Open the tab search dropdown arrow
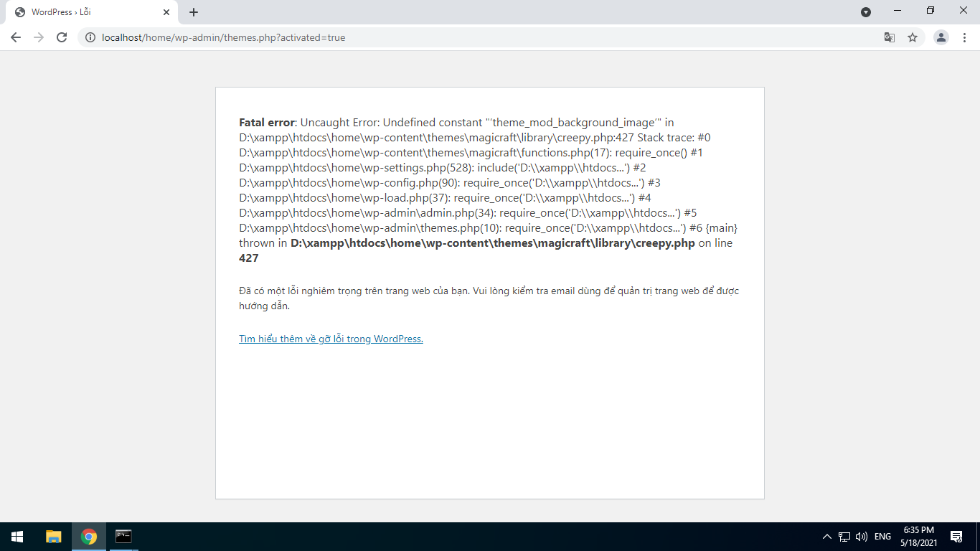Image resolution: width=980 pixels, height=551 pixels. click(x=866, y=12)
